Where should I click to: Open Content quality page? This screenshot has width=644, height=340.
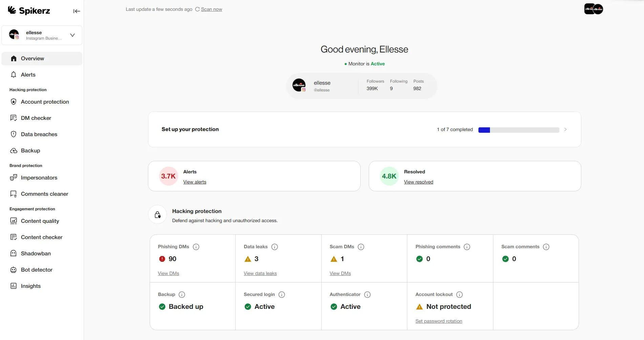pos(42,221)
